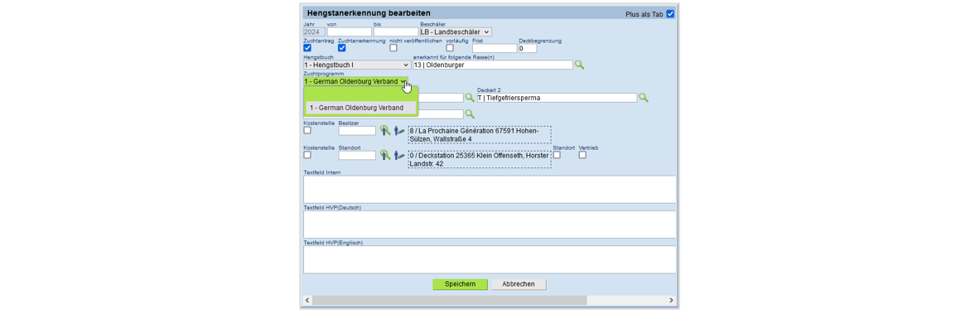This screenshot has height=314, width=980.
Task: Click into Textfeld HVP(Englisch) area
Action: coord(490,259)
